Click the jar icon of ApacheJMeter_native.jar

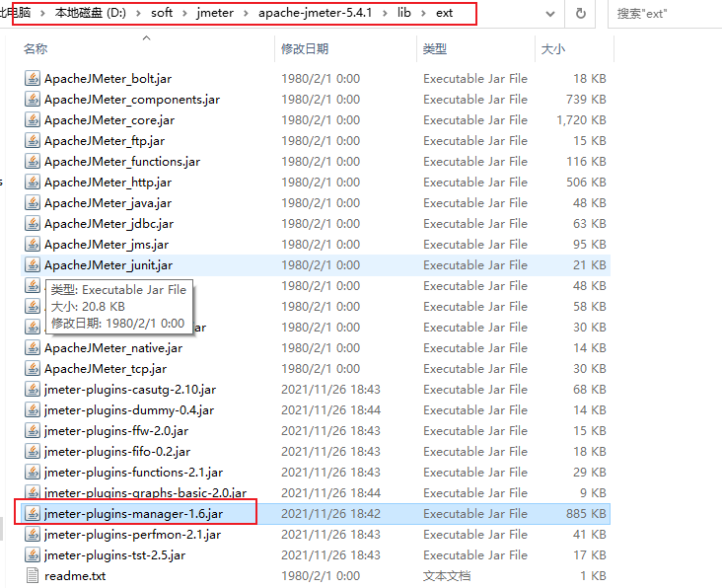tap(33, 348)
